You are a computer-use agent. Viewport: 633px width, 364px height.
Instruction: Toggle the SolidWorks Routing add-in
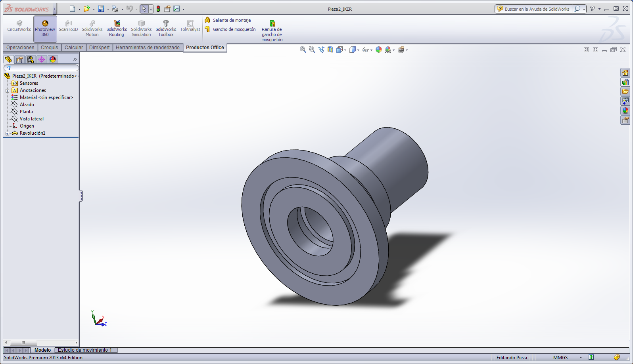(x=117, y=29)
